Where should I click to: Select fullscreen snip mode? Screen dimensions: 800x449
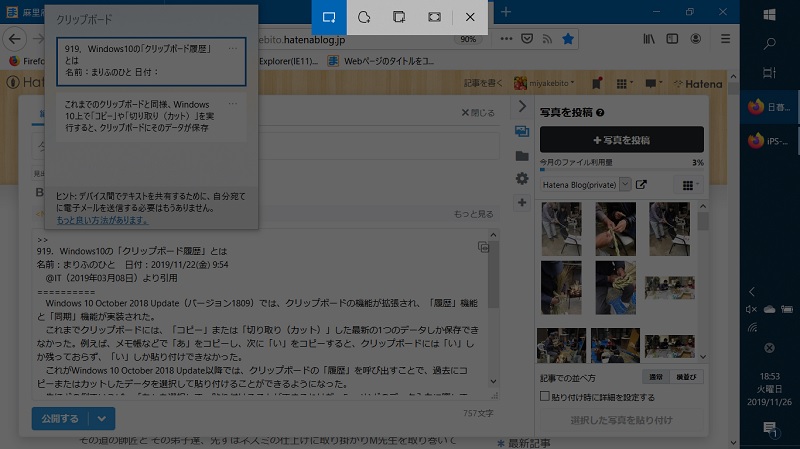434,17
